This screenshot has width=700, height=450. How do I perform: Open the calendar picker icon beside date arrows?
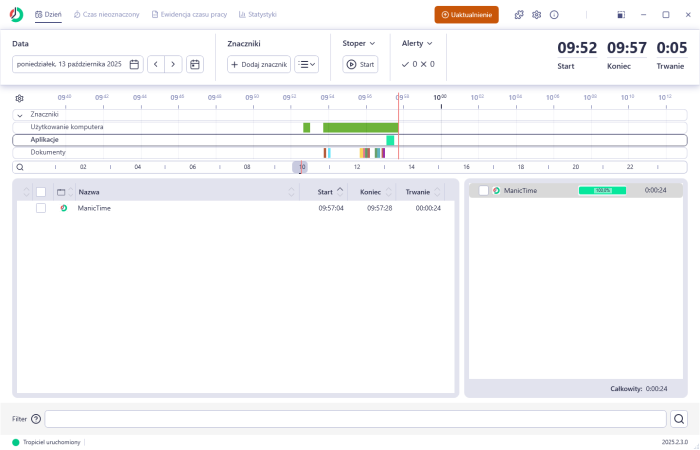tap(195, 64)
